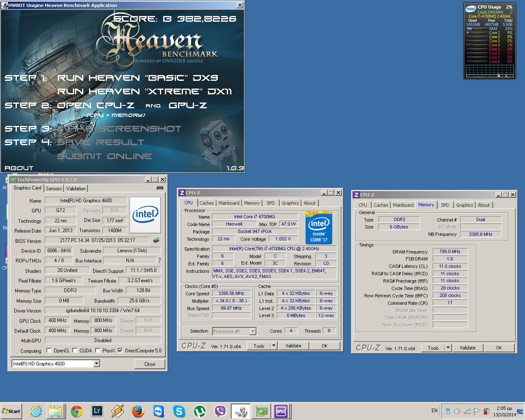Open Memory tab in CPU-Z CPU window
The width and height of the screenshot is (525, 420).
(252, 203)
